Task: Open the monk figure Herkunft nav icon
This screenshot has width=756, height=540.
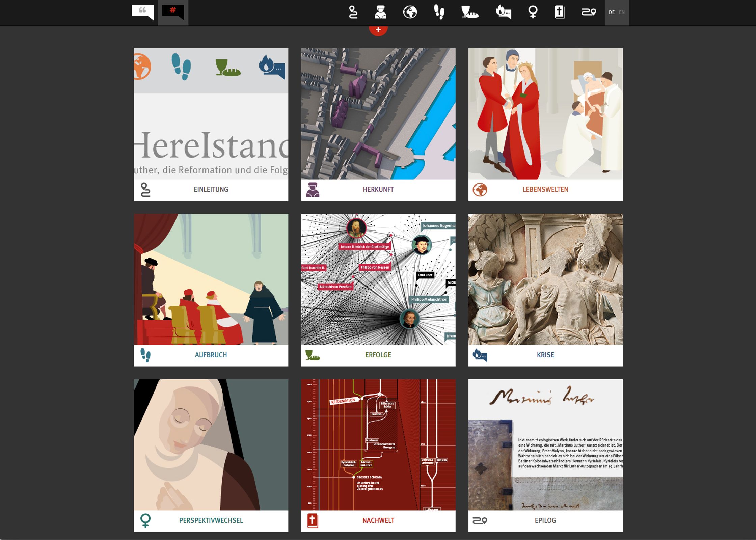Action: pyautogui.click(x=380, y=12)
